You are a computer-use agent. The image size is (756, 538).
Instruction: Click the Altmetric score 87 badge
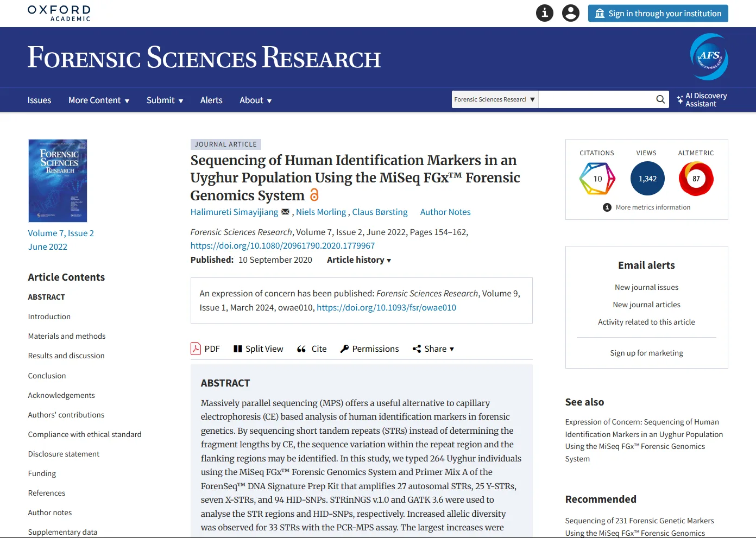(x=696, y=179)
